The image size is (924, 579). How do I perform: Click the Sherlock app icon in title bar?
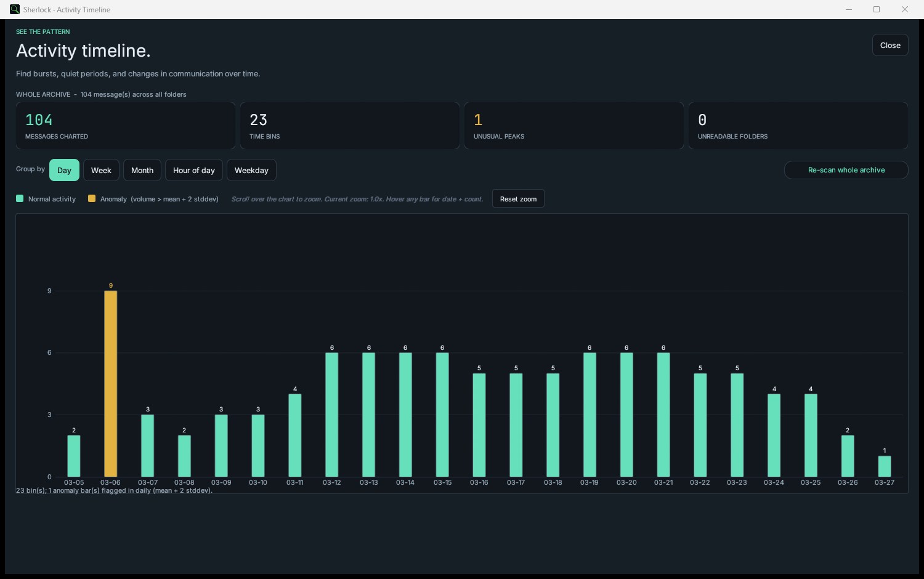coord(15,9)
